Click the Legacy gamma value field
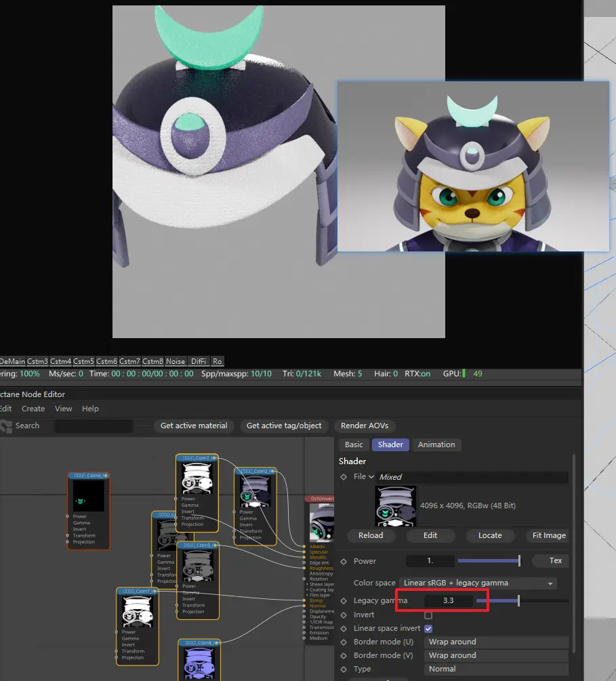616x681 pixels. [x=449, y=600]
